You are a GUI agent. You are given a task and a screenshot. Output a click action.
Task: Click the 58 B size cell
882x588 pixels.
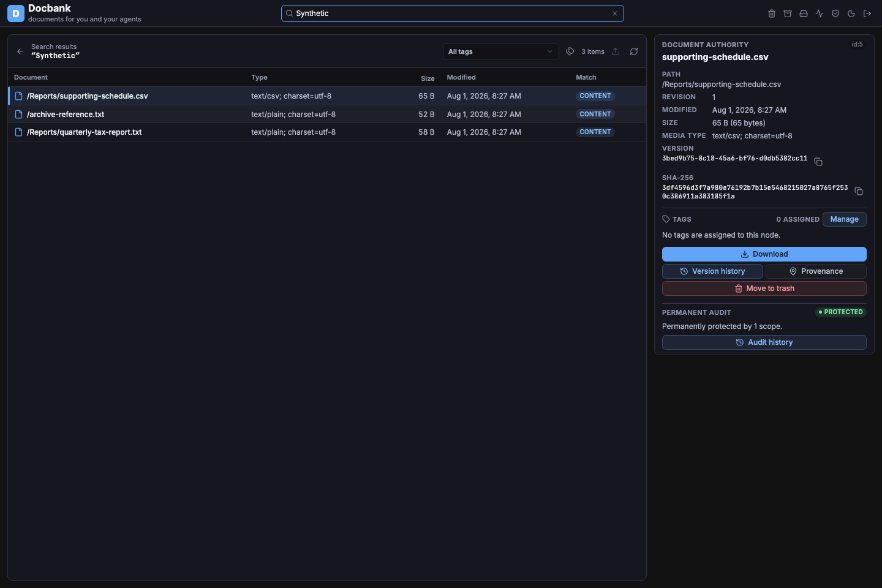426,132
